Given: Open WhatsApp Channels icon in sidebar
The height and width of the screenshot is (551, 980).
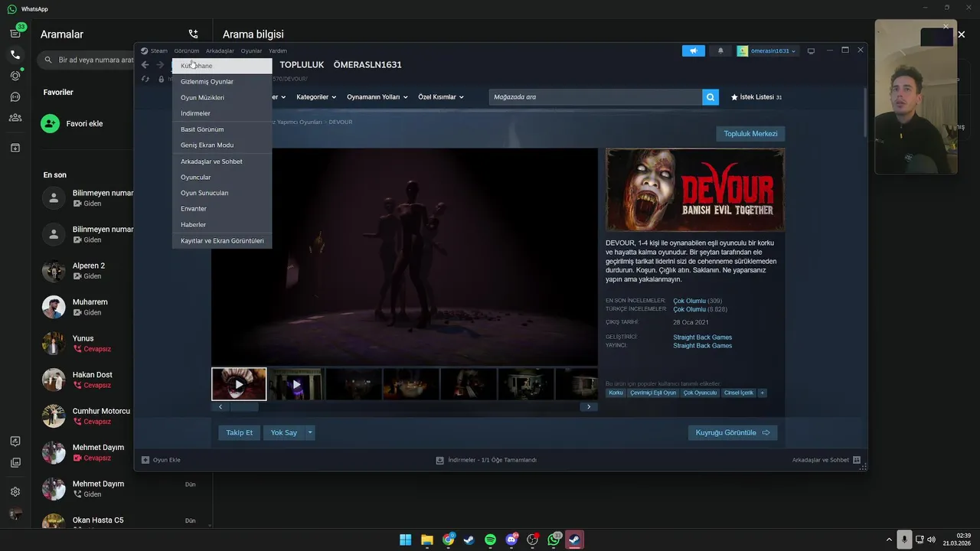Looking at the screenshot, I should (15, 96).
